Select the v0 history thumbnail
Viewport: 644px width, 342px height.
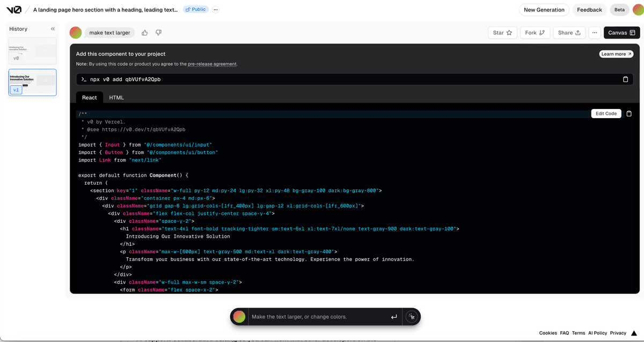32,51
